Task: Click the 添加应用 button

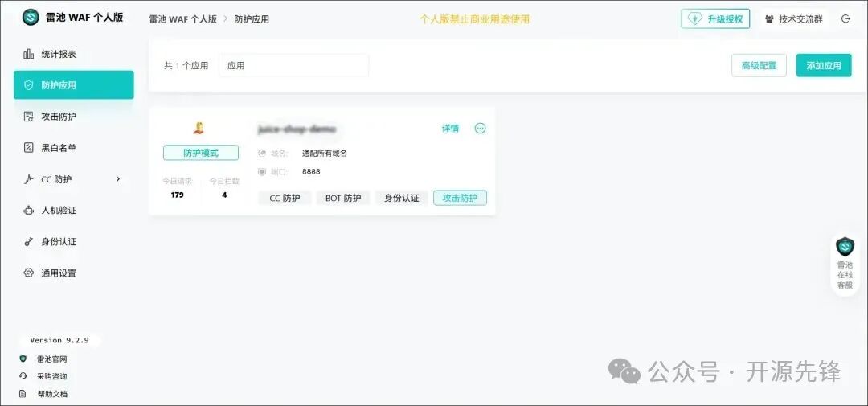Action: (x=823, y=65)
